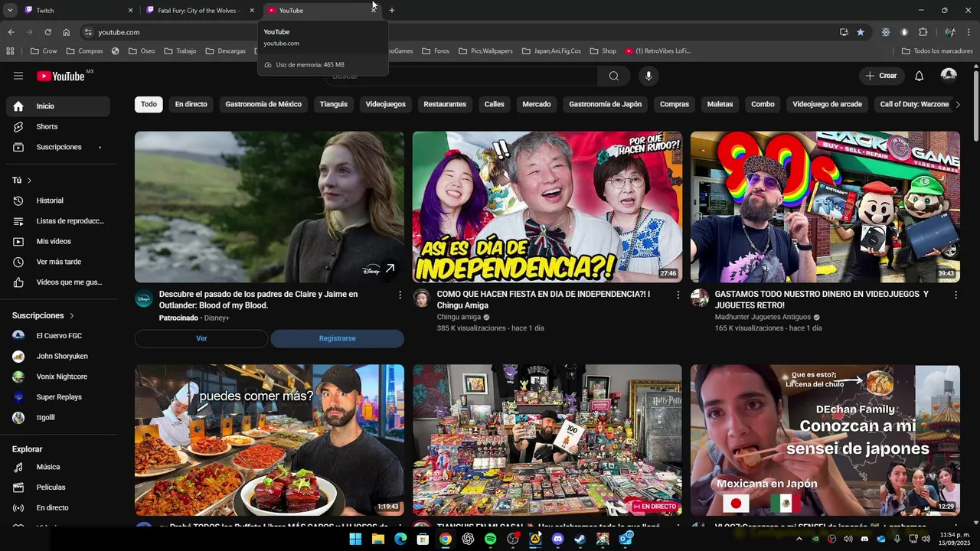Open the account avatar menu

tap(949, 75)
